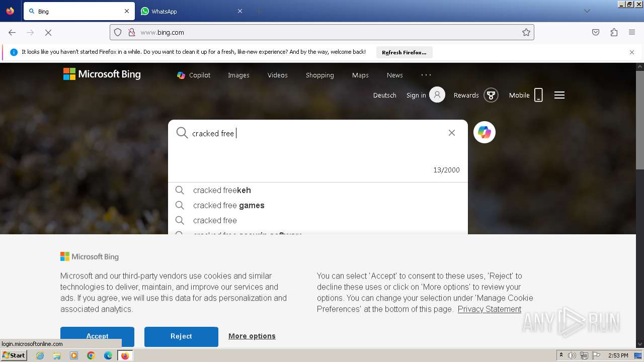Open the Windows Start menu

[14, 355]
